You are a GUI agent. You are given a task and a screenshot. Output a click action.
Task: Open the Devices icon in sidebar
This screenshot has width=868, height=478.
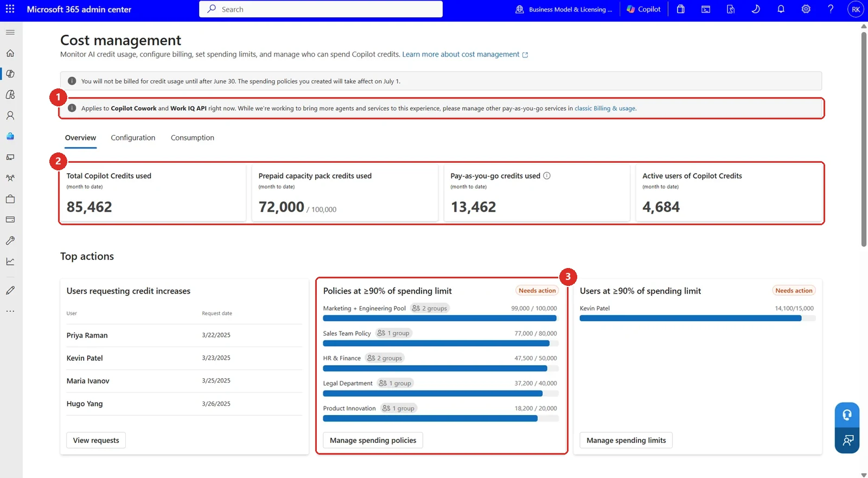(10, 157)
